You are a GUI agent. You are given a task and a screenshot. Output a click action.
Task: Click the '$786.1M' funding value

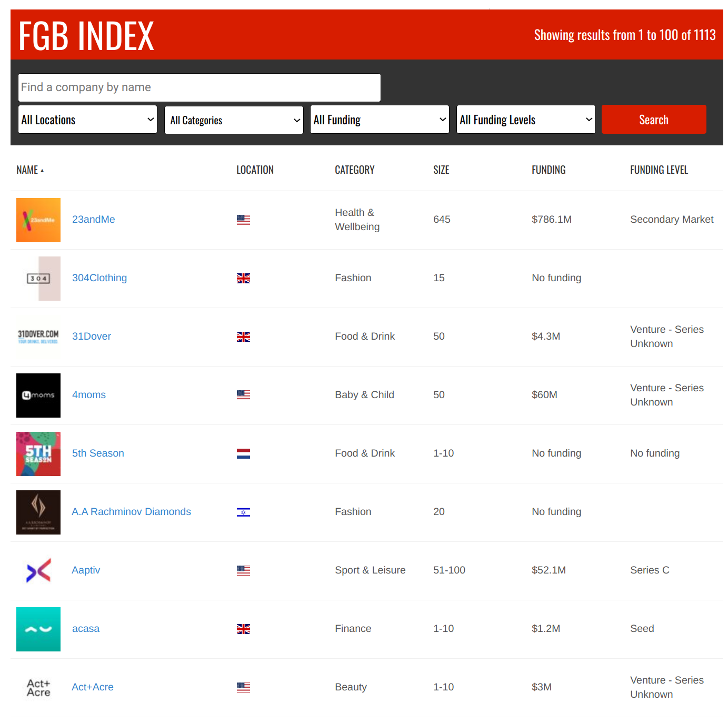552,220
